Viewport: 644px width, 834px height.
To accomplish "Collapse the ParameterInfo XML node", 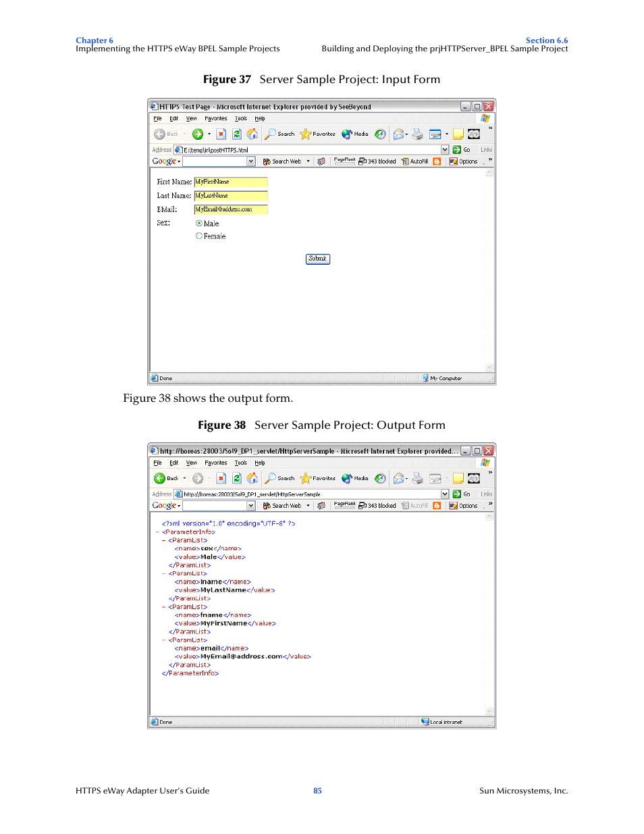I will [157, 532].
